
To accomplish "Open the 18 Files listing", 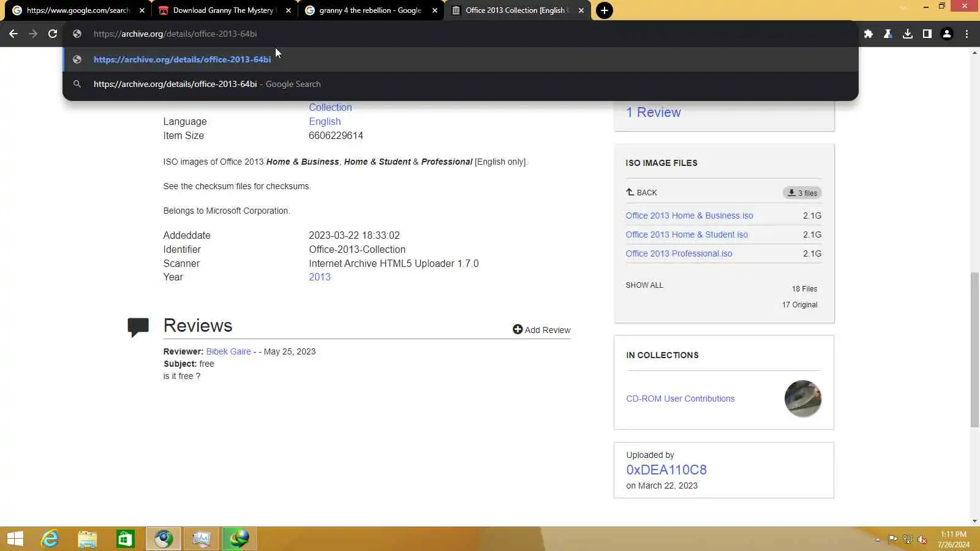I will pyautogui.click(x=804, y=289).
